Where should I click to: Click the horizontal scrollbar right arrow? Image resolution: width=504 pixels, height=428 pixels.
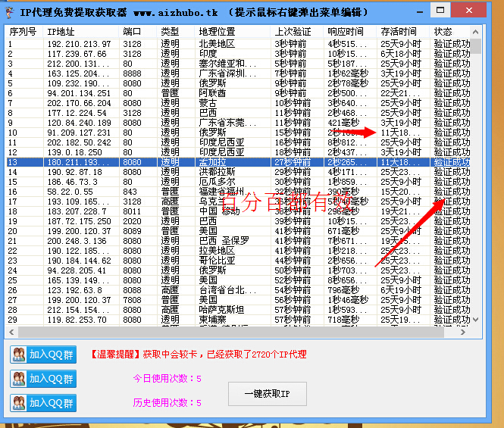click(464, 332)
